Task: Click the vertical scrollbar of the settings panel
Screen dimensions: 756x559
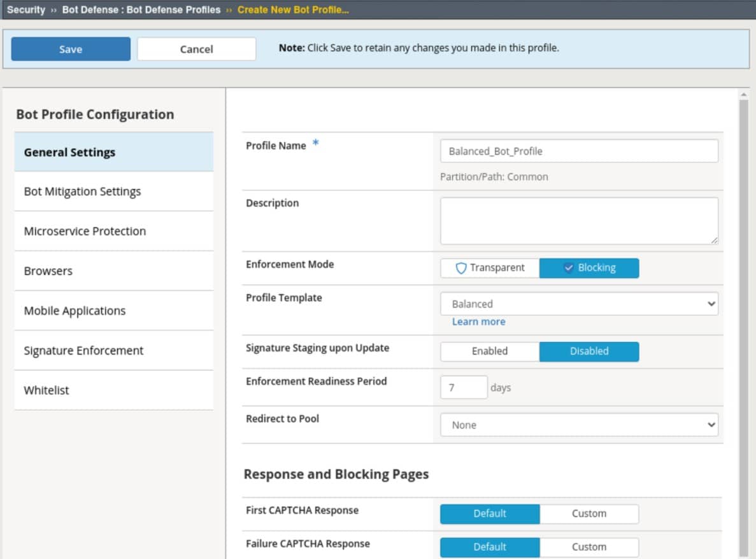Action: [x=743, y=318]
